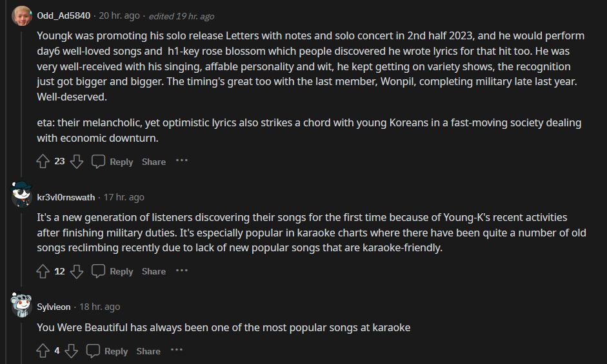Reply to Odd_Ad5840's comment
This screenshot has width=607, height=364.
(112, 162)
